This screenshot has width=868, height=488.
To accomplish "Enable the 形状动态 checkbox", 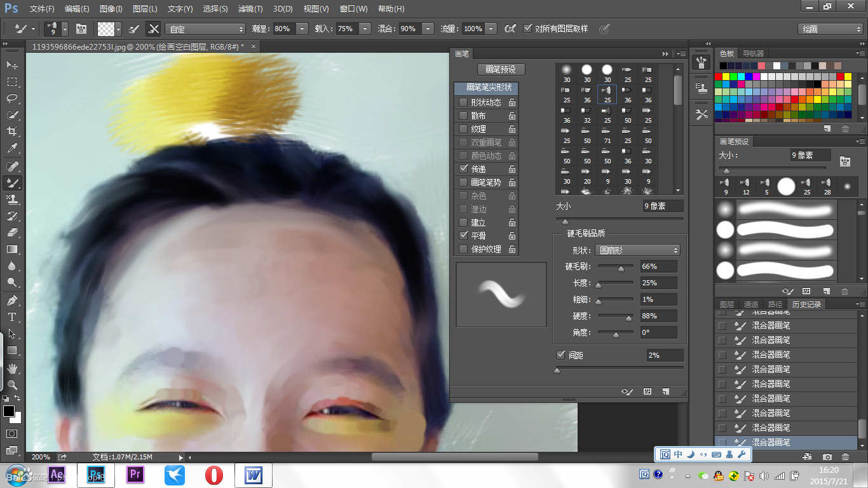I will point(463,102).
